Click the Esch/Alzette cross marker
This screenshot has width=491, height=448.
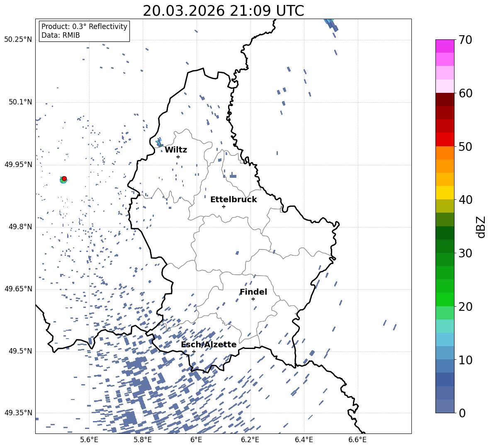click(194, 351)
